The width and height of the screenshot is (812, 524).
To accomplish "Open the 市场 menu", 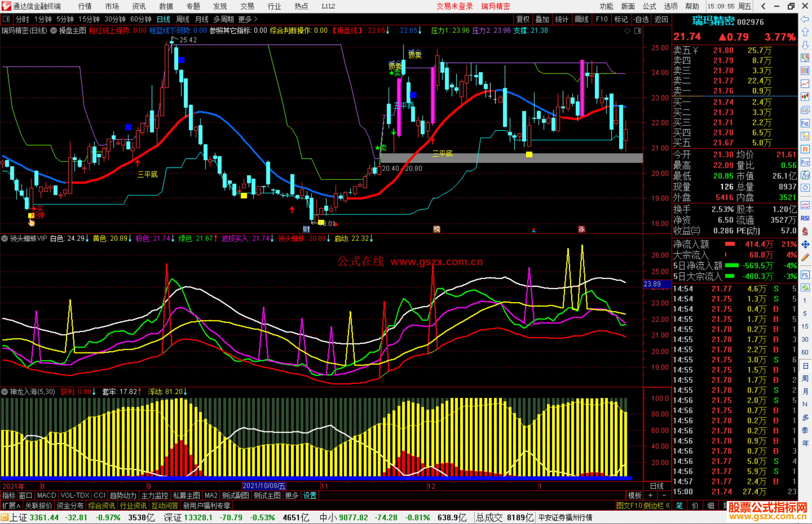I will (x=112, y=6).
